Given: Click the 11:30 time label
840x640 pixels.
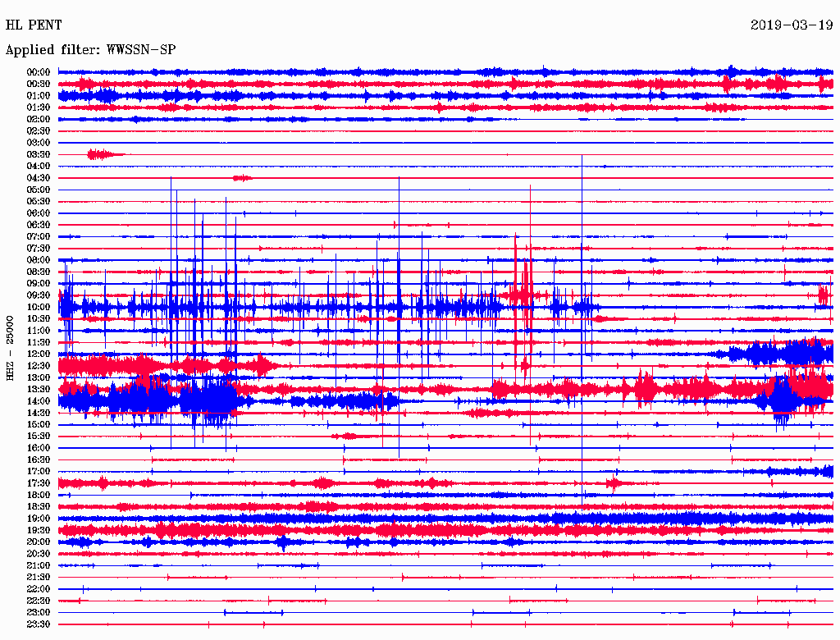Looking at the screenshot, I should [x=39, y=342].
